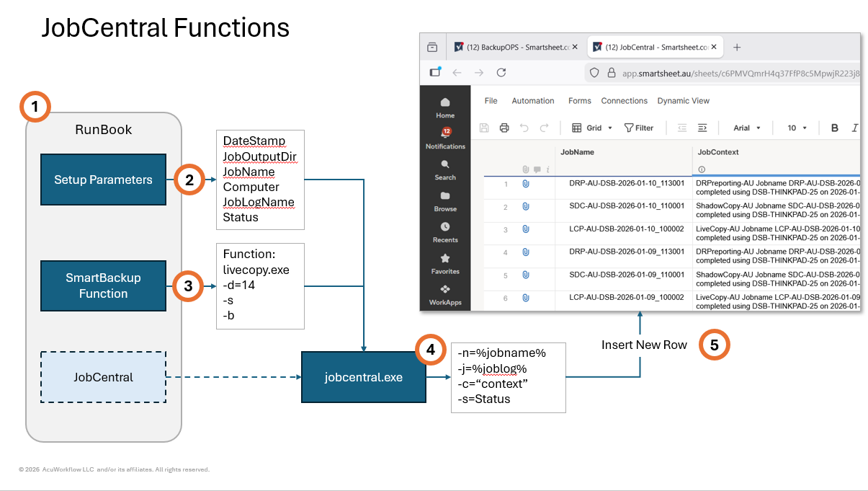Click the Indent icon in the toolbar

(x=702, y=128)
